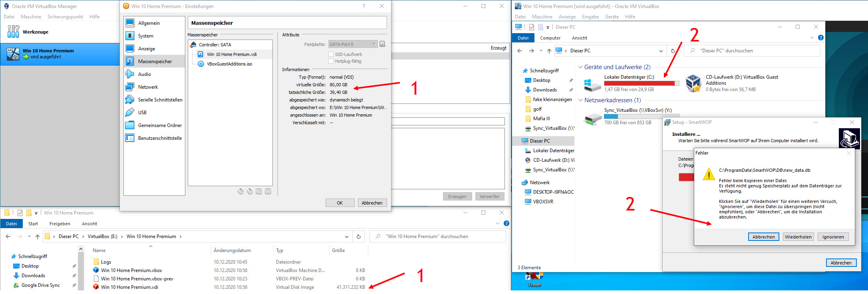Open Sicherungspunkt menu in VirtualBox Manager
Viewport: 868px width, 294px height.
point(65,17)
